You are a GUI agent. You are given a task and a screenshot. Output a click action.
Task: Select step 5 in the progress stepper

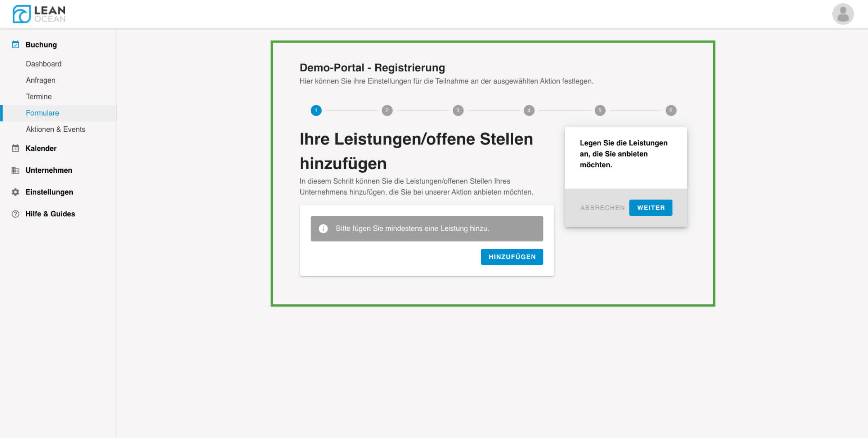tap(600, 110)
